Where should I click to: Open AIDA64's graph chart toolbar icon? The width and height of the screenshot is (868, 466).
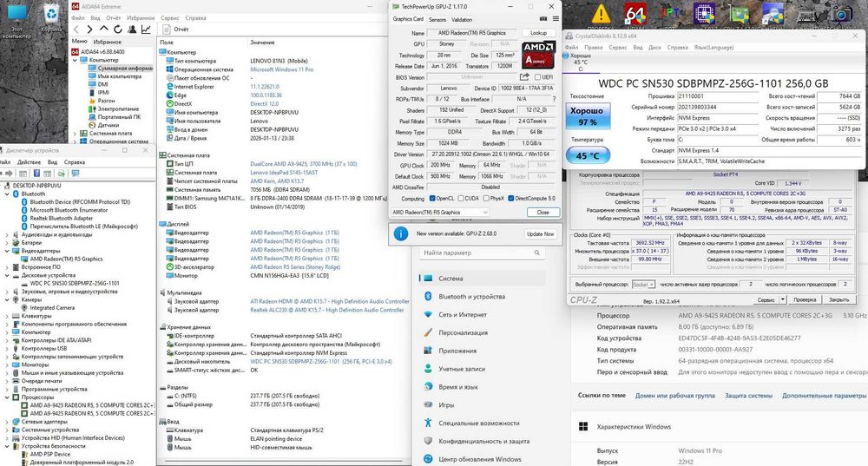tap(146, 30)
